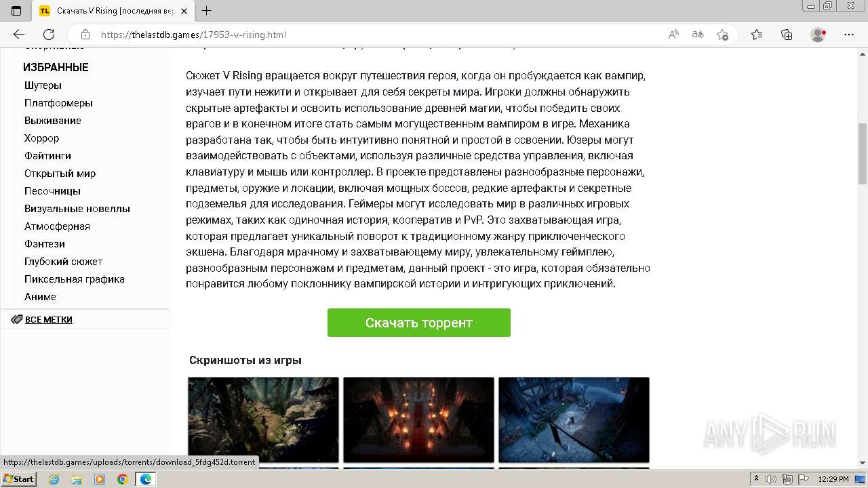The image size is (868, 488).
Task: Open the Файтинги category link
Action: pos(47,156)
